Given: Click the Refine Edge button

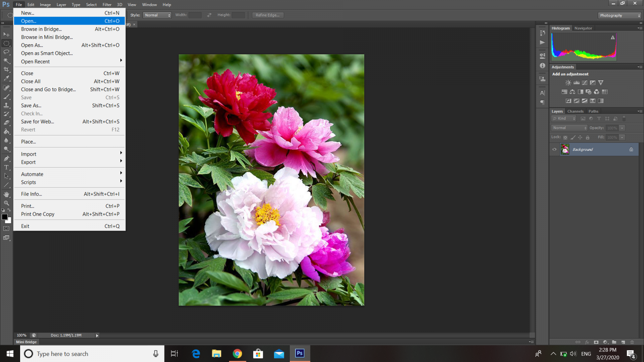Looking at the screenshot, I should point(268,15).
